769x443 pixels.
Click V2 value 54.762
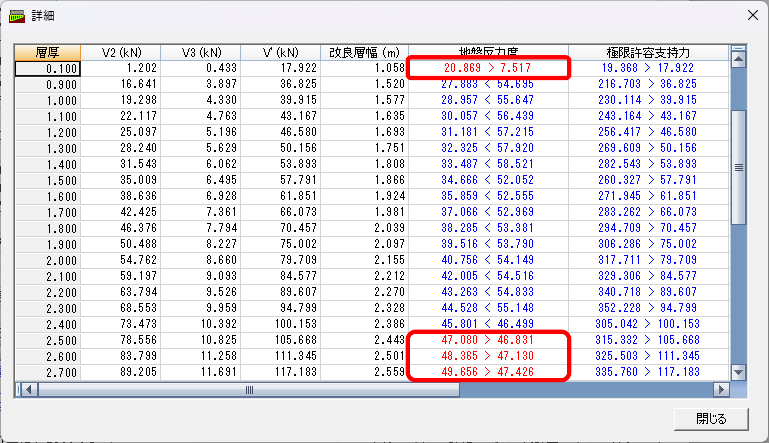[121, 260]
